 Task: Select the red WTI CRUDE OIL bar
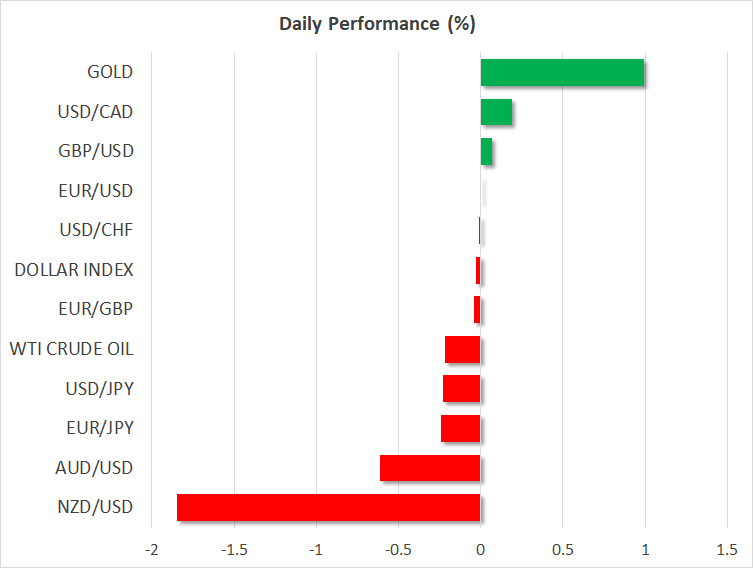pos(462,350)
